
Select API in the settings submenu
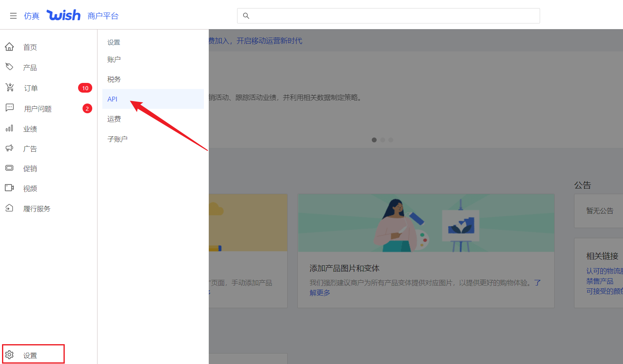pyautogui.click(x=153, y=99)
